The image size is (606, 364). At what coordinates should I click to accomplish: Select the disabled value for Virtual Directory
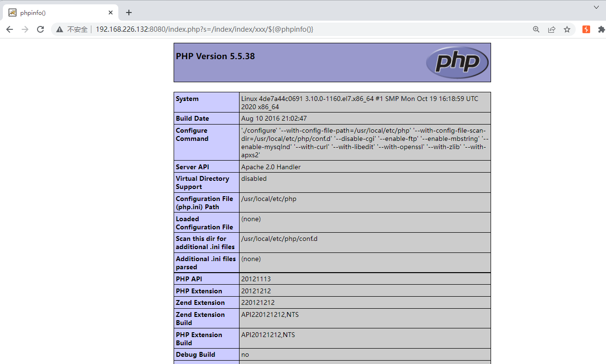[254, 178]
